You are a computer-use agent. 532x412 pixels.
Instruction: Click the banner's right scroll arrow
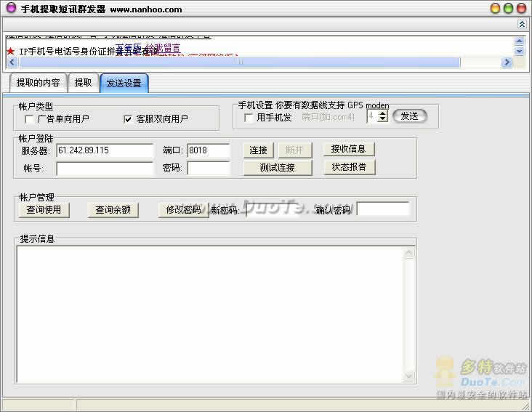click(507, 62)
